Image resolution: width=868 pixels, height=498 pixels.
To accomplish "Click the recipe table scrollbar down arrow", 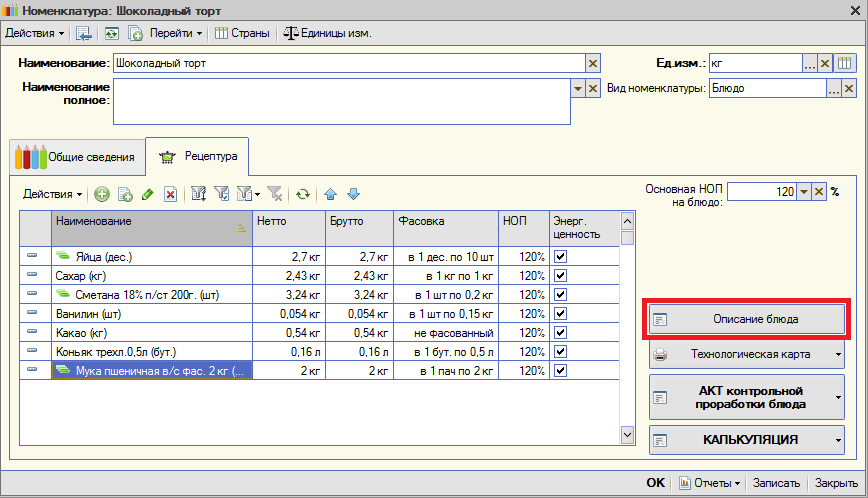I will click(x=627, y=435).
